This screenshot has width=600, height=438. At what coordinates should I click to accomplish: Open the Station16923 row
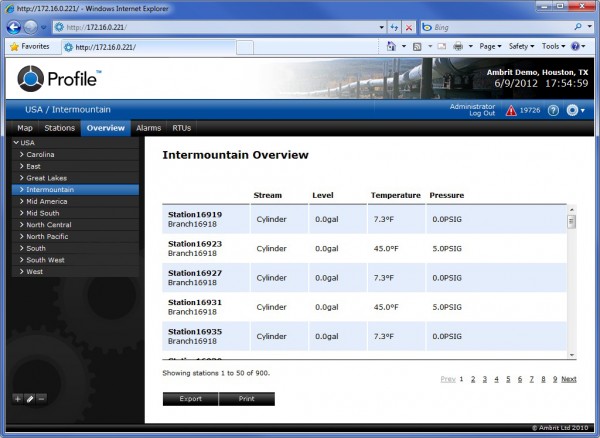pos(364,248)
